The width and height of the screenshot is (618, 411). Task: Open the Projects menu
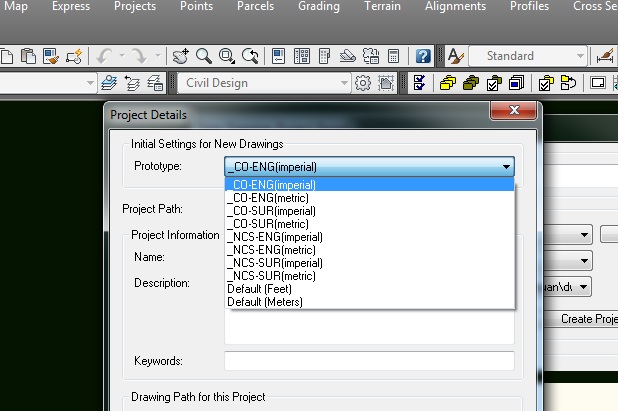135,6
